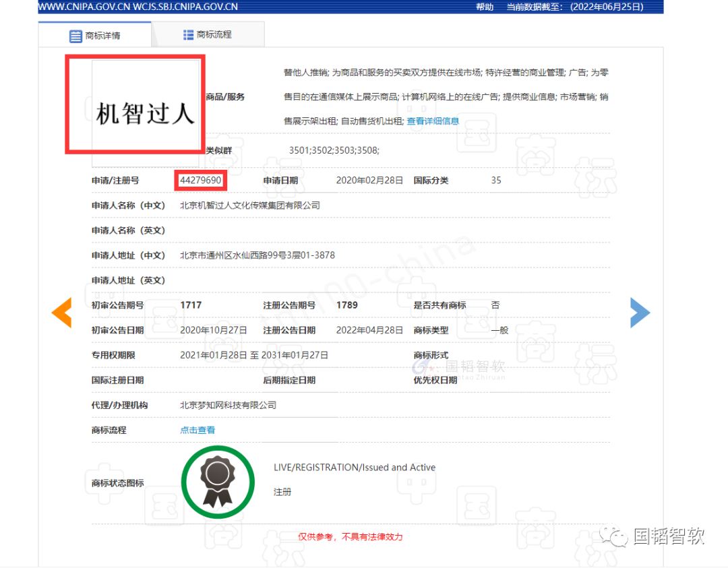Open the 商标详情 tab
728x568 pixels.
[x=95, y=35]
